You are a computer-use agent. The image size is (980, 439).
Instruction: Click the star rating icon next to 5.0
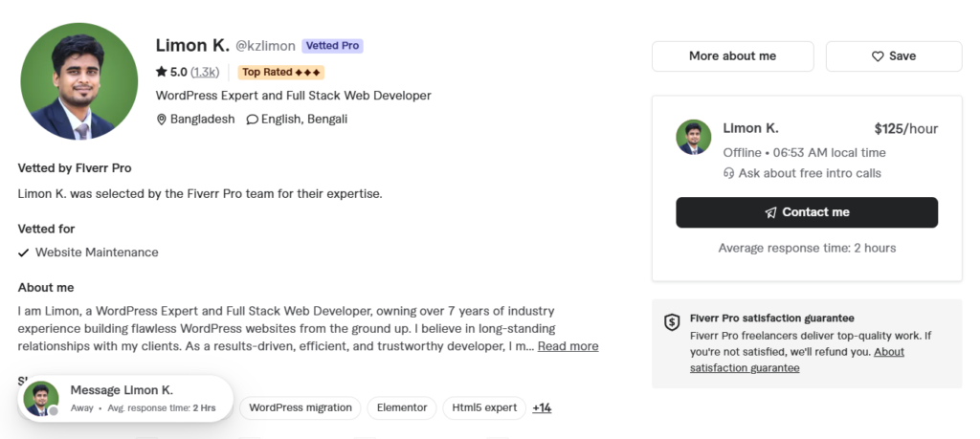(161, 72)
